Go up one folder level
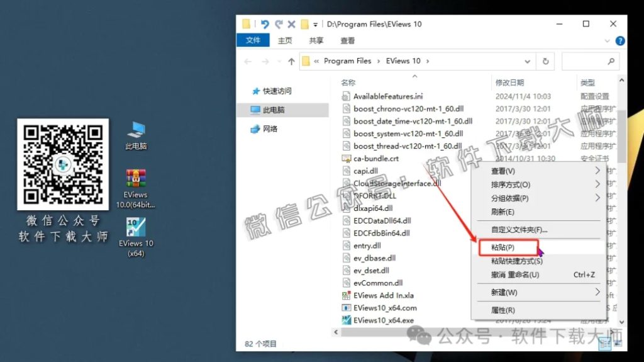644x362 pixels. pyautogui.click(x=291, y=62)
